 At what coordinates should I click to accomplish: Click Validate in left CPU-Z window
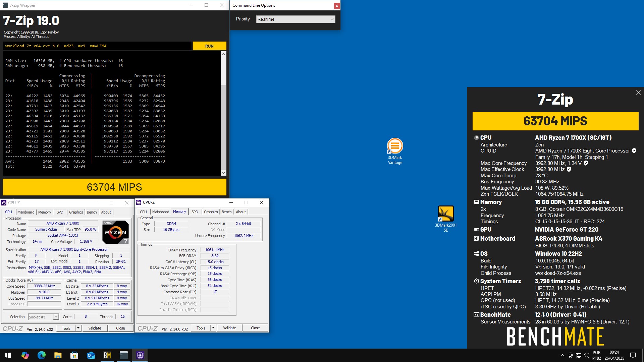(95, 328)
